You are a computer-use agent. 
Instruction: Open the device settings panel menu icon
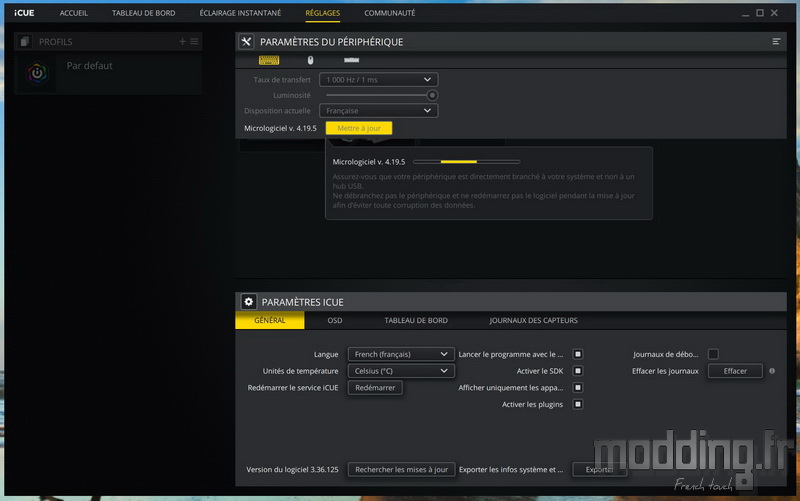click(776, 41)
